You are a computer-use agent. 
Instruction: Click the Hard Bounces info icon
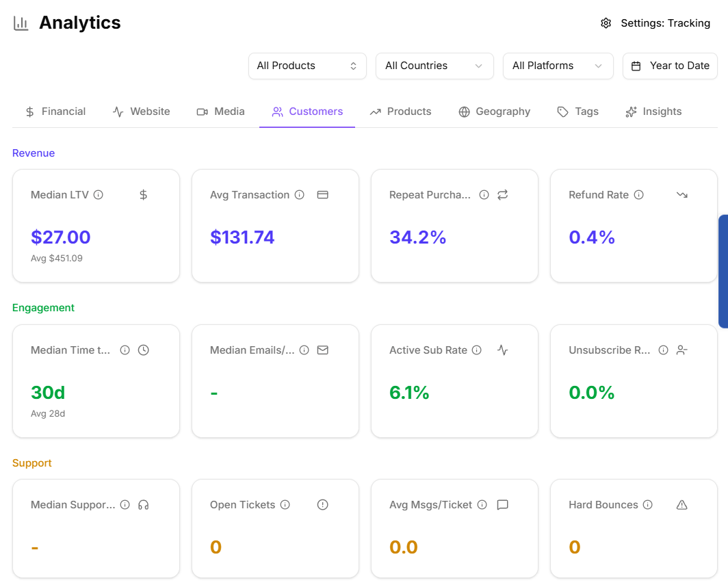(648, 505)
